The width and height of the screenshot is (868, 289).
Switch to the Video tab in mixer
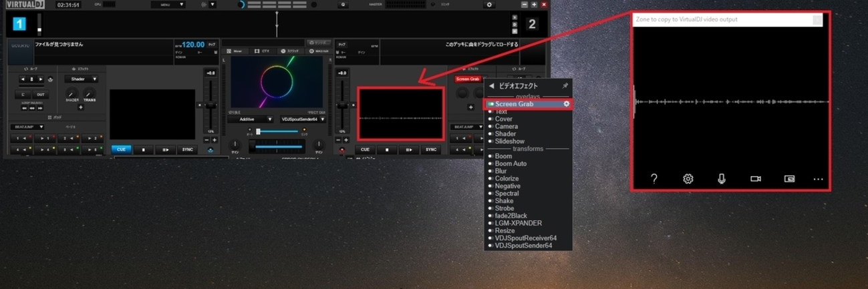262,51
